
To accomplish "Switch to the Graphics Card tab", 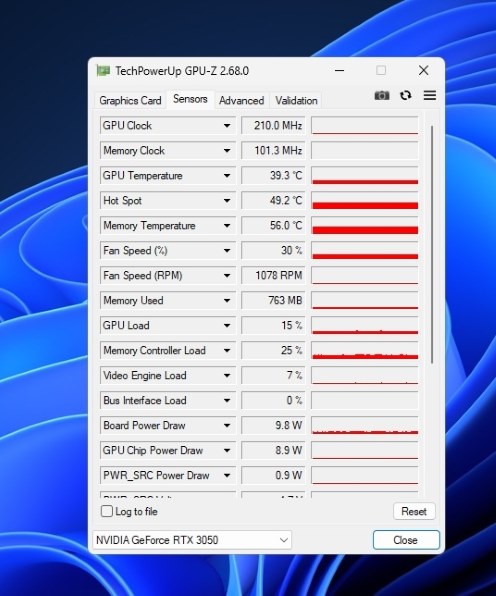I will pyautogui.click(x=130, y=100).
